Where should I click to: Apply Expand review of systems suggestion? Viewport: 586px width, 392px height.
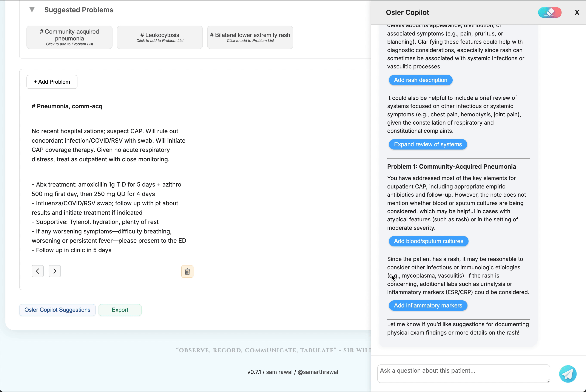point(428,144)
